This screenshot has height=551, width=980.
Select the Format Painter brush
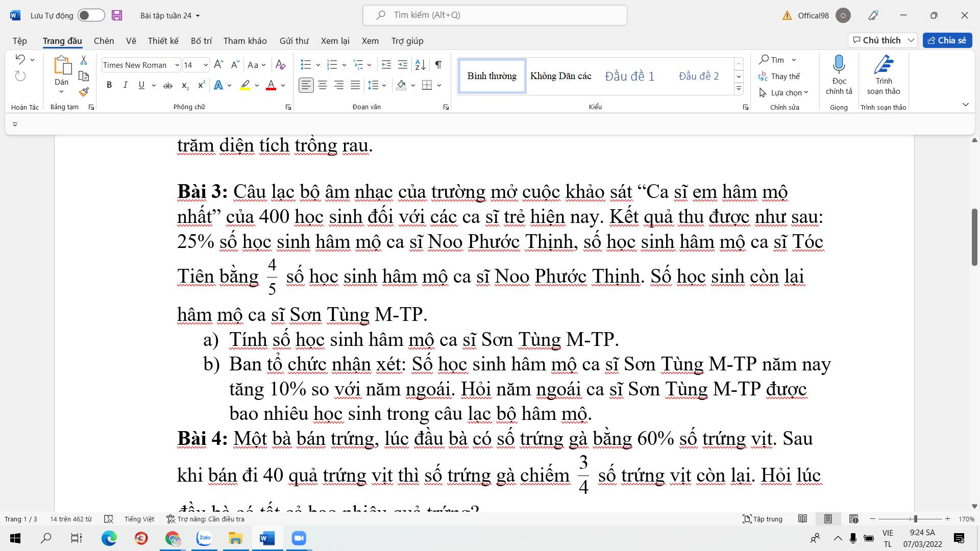tap(84, 92)
